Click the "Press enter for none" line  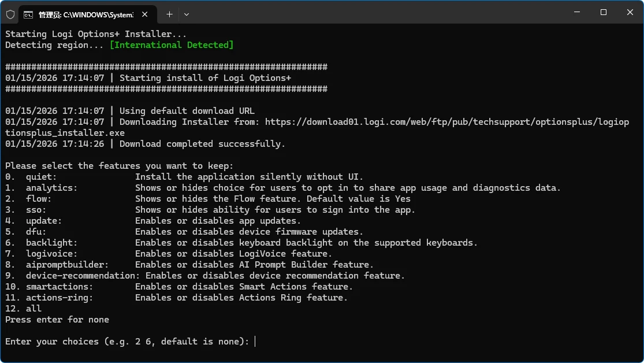click(57, 320)
